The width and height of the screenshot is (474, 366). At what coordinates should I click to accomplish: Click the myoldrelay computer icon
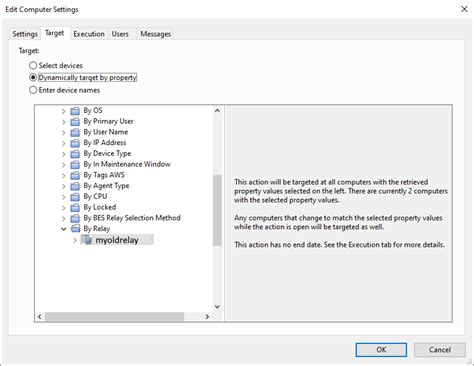(87, 240)
